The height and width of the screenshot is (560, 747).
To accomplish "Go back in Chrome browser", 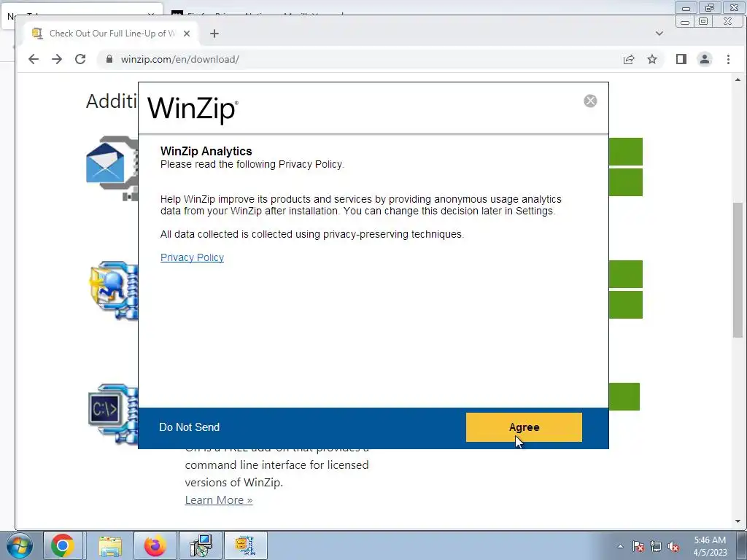I will pos(34,59).
